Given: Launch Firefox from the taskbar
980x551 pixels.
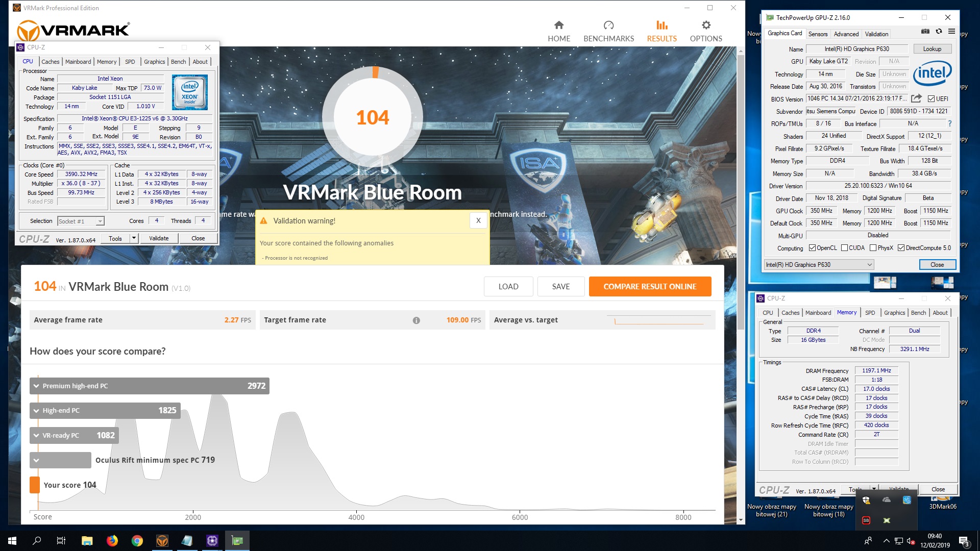Looking at the screenshot, I should (x=112, y=541).
